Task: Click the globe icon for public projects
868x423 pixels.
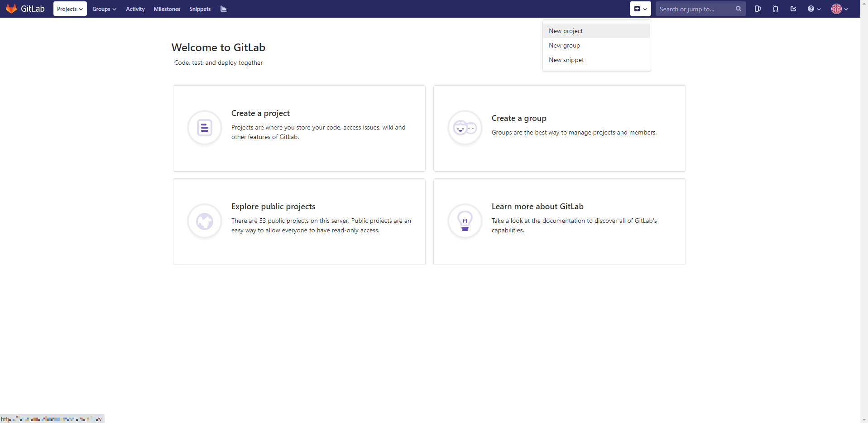Action: pos(205,221)
